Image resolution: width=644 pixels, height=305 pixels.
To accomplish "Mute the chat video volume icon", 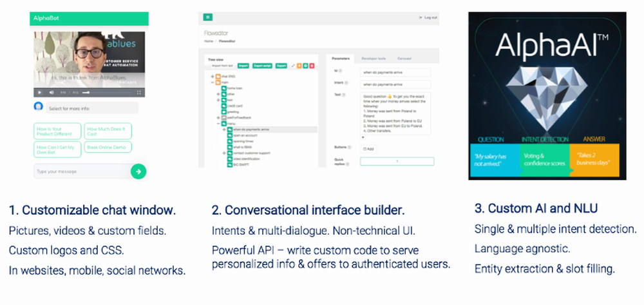I will pos(52,92).
